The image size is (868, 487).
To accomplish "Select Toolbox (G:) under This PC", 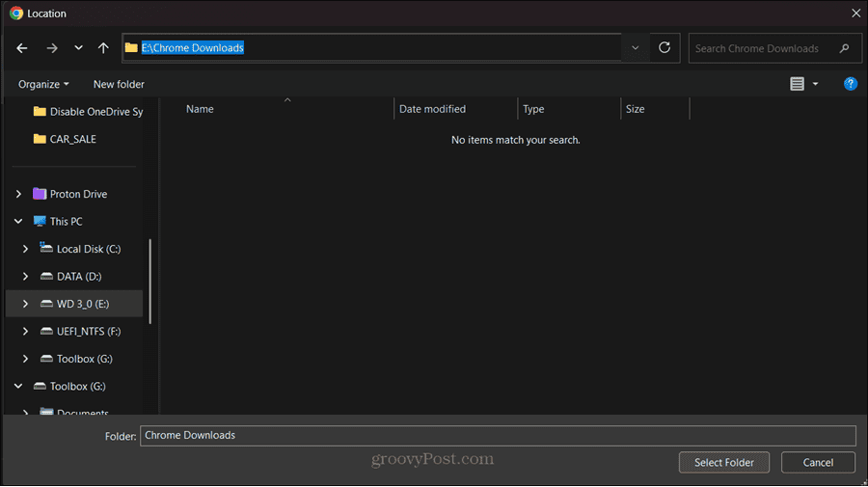I will (85, 359).
